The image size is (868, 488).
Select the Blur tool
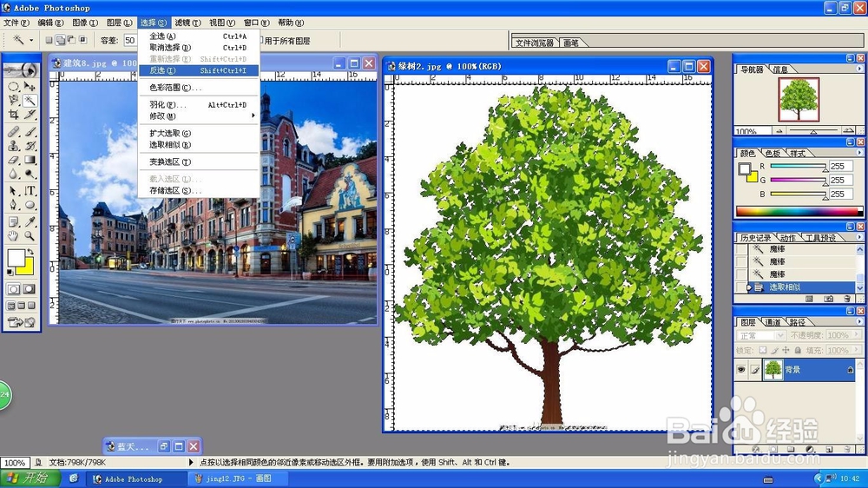13,174
